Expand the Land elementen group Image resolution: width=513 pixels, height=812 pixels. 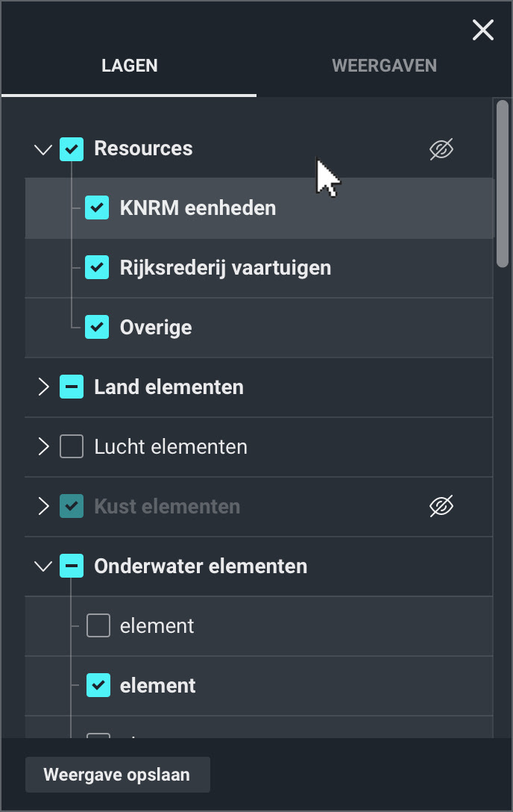click(43, 387)
